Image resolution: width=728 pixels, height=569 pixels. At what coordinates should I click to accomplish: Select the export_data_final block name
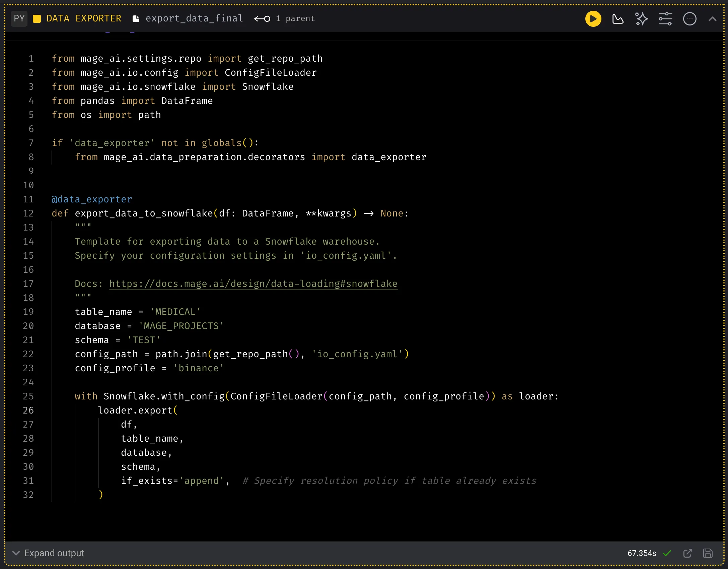[x=194, y=18]
